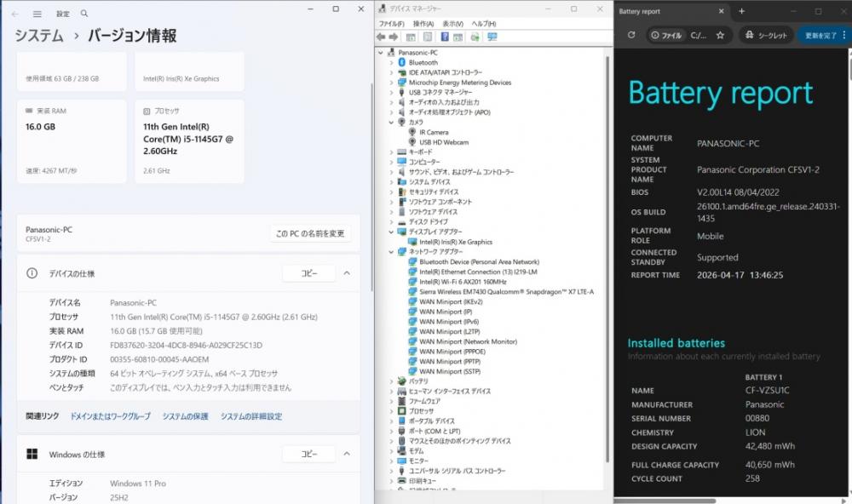Collapse the カメラ node in the device tree
The width and height of the screenshot is (852, 504).
(392, 123)
